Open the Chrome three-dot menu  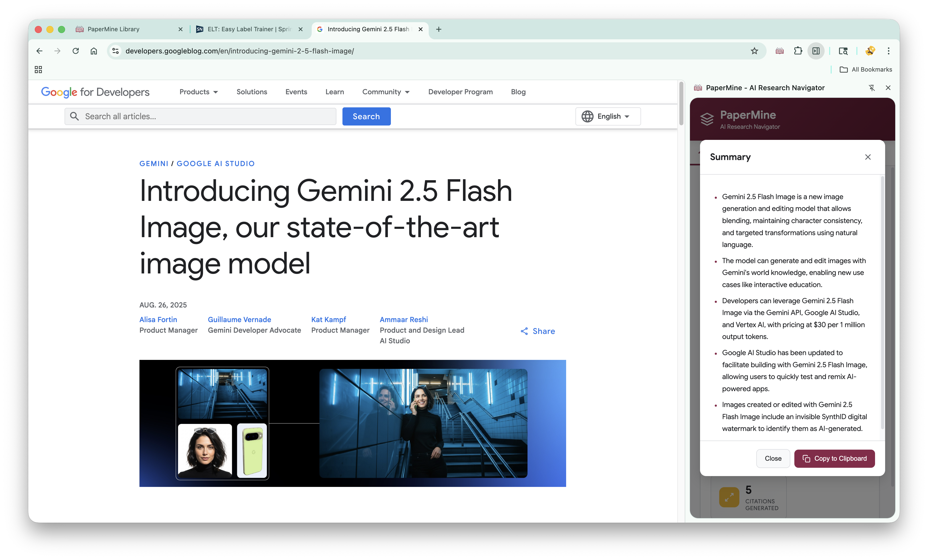[x=888, y=51]
